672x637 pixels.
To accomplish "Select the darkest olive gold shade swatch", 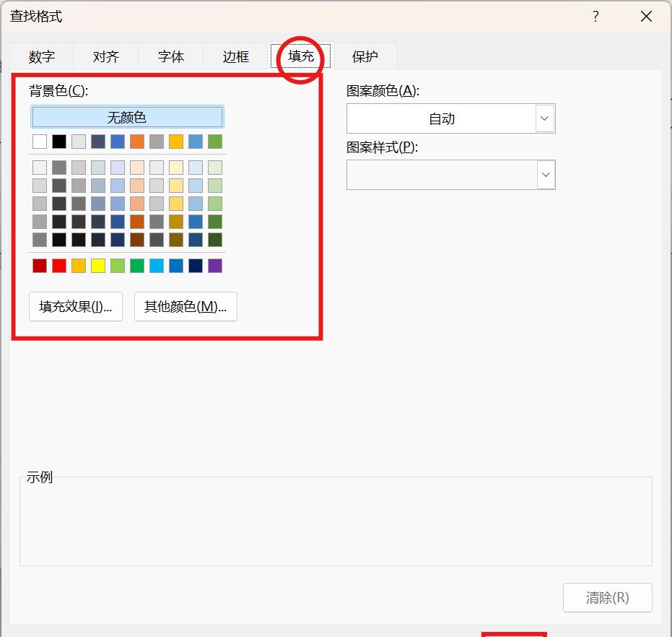I will pos(176,240).
